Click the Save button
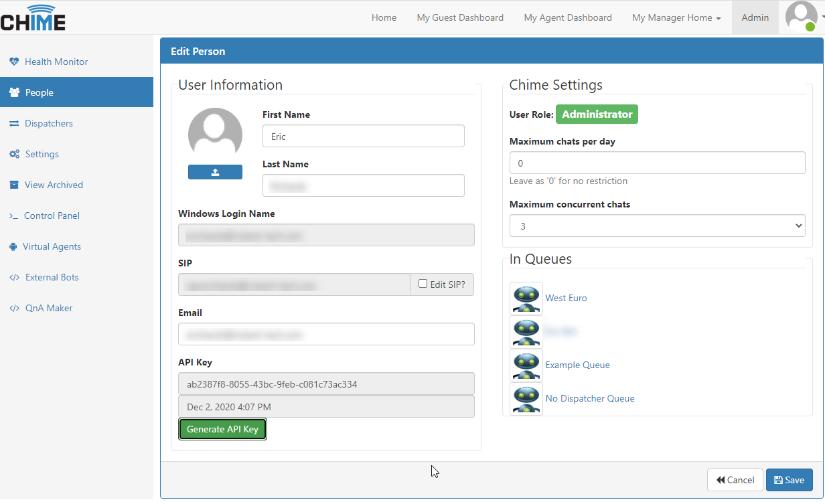This screenshot has width=825, height=504. pos(789,480)
